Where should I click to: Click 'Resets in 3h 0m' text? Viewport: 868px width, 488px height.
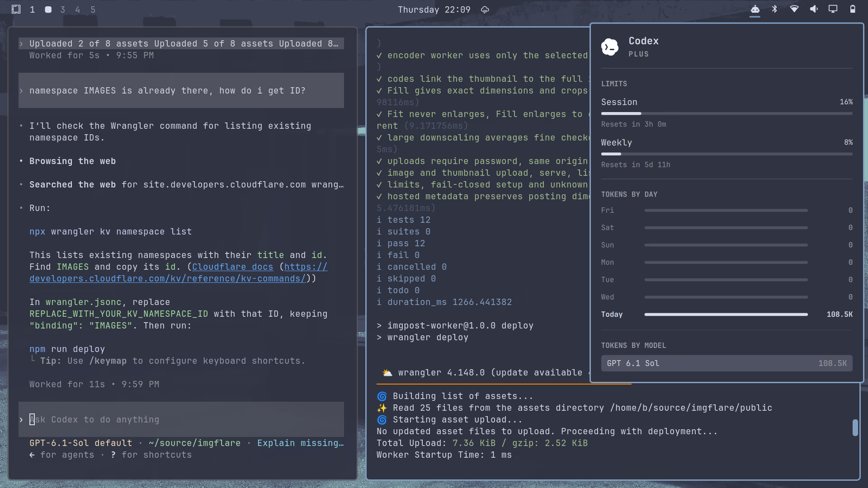coord(633,124)
